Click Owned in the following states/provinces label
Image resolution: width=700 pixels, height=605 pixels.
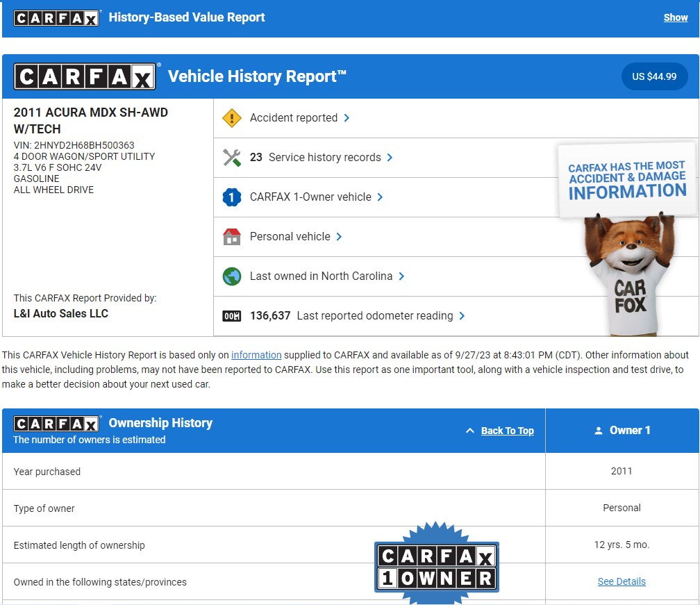tap(100, 582)
